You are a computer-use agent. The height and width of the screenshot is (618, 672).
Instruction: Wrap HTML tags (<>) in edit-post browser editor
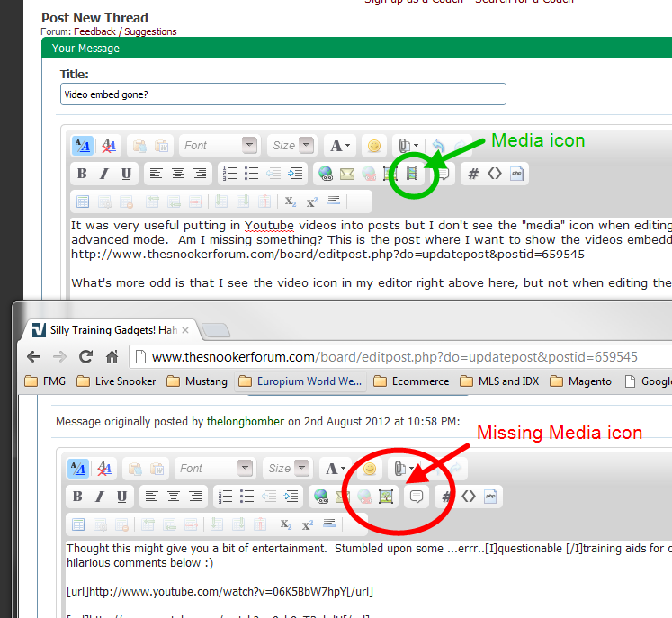[x=469, y=497]
